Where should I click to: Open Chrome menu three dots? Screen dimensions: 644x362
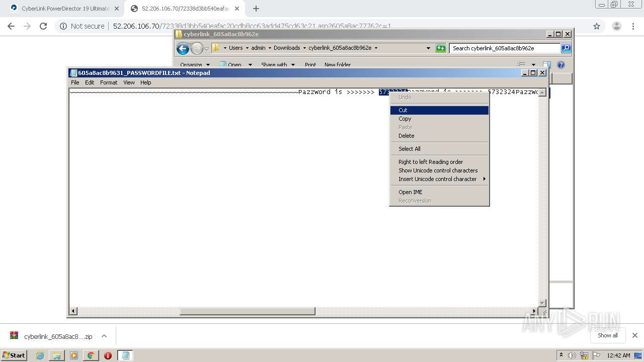click(x=632, y=26)
